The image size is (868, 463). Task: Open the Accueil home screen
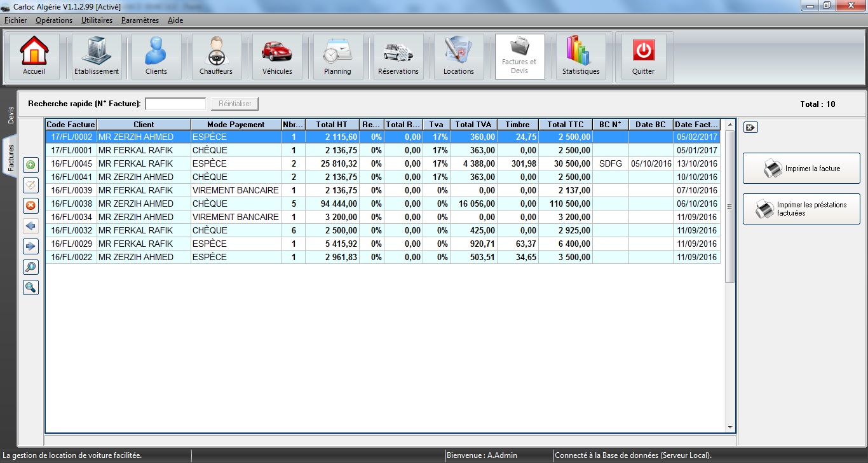(x=34, y=57)
